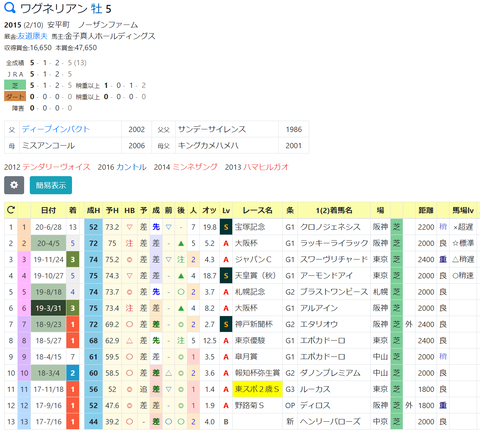The height and width of the screenshot is (433, 480).
Task: Click winner name アーモンドアイ
Action: 326,276
